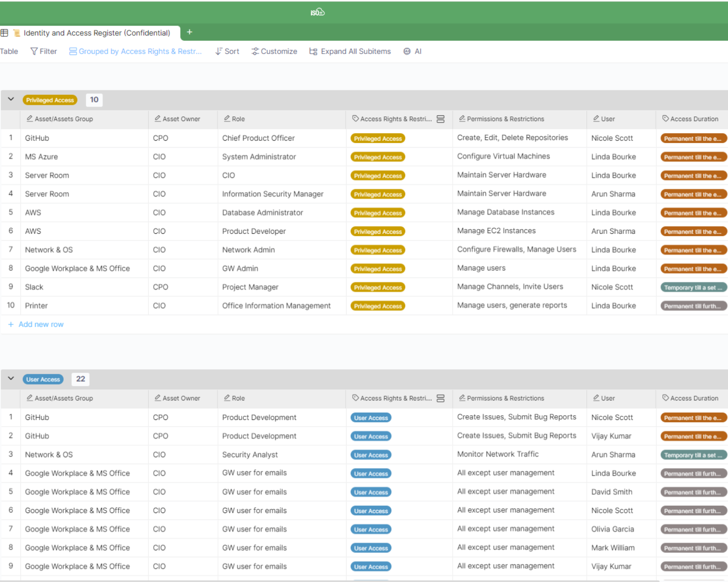The height and width of the screenshot is (582, 728).
Task: Open the Customize settings icon
Action: point(255,51)
